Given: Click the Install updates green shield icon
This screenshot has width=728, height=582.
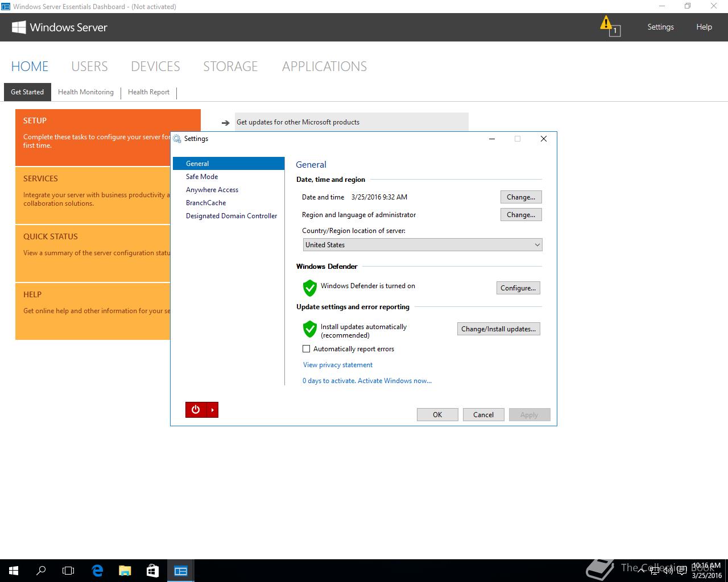Looking at the screenshot, I should 309,329.
